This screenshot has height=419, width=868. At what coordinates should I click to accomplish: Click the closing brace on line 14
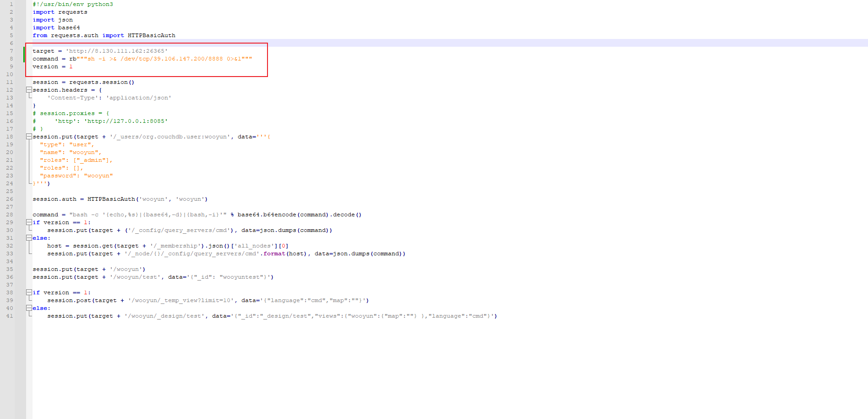pyautogui.click(x=34, y=105)
